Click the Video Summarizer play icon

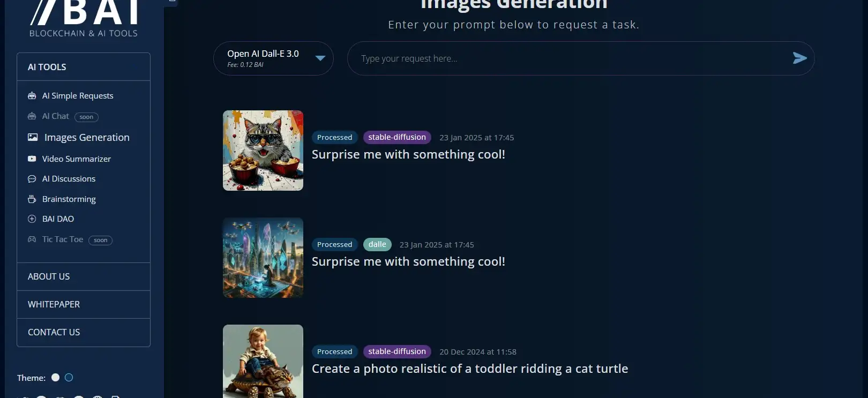32,159
